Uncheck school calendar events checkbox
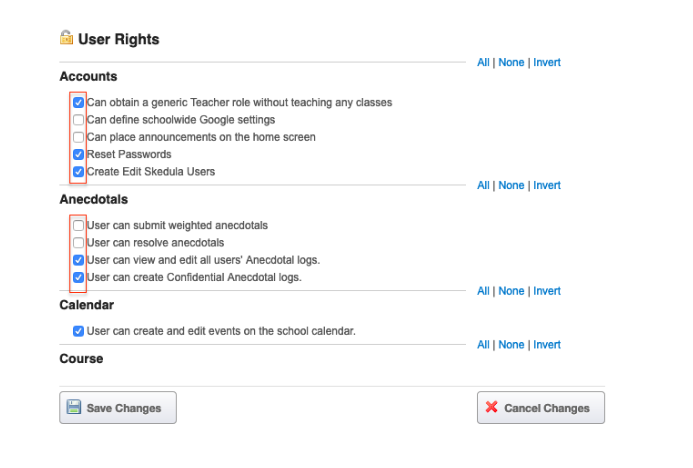Screen dimensions: 693x468 pyautogui.click(x=78, y=331)
